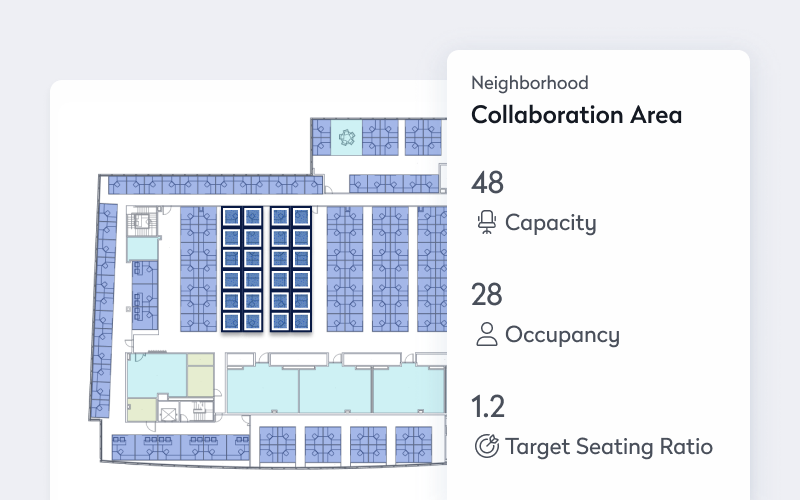The image size is (800, 500).
Task: Click the top staircase symbol near left wing
Action: click(x=141, y=221)
